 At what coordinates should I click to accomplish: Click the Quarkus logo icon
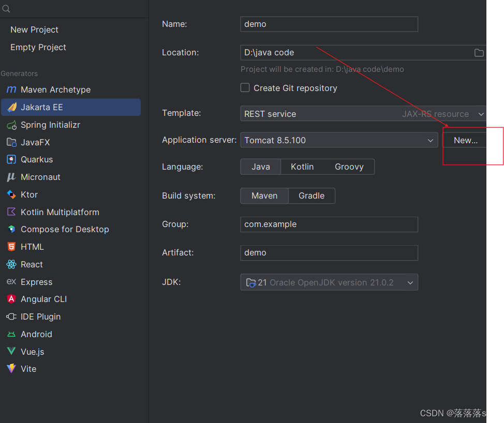click(11, 159)
